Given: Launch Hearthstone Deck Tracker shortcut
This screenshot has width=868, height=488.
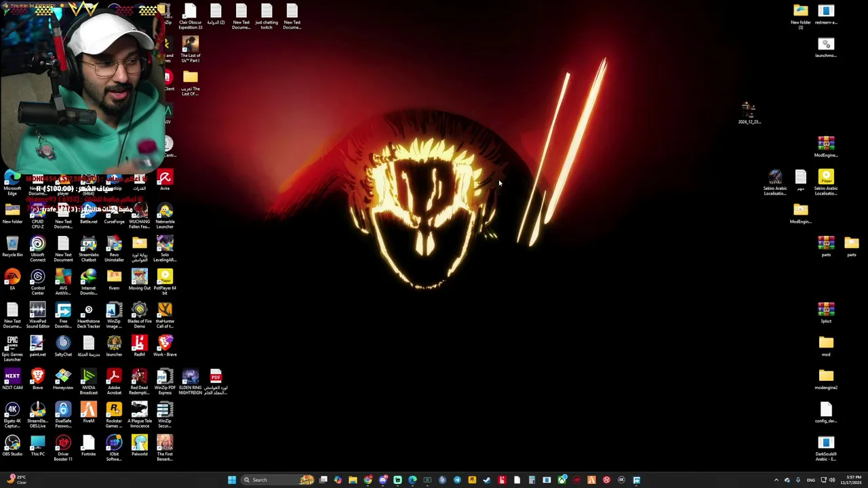Looking at the screenshot, I should click(89, 315).
